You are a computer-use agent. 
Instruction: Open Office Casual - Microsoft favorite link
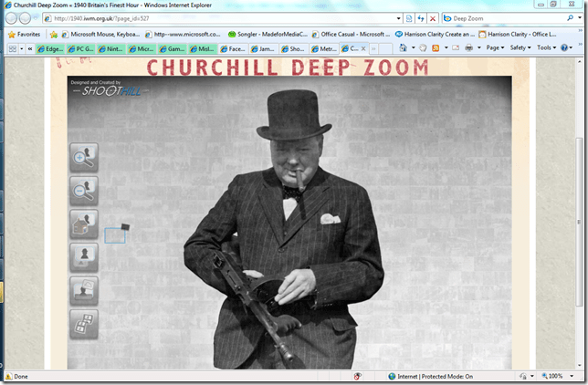351,34
